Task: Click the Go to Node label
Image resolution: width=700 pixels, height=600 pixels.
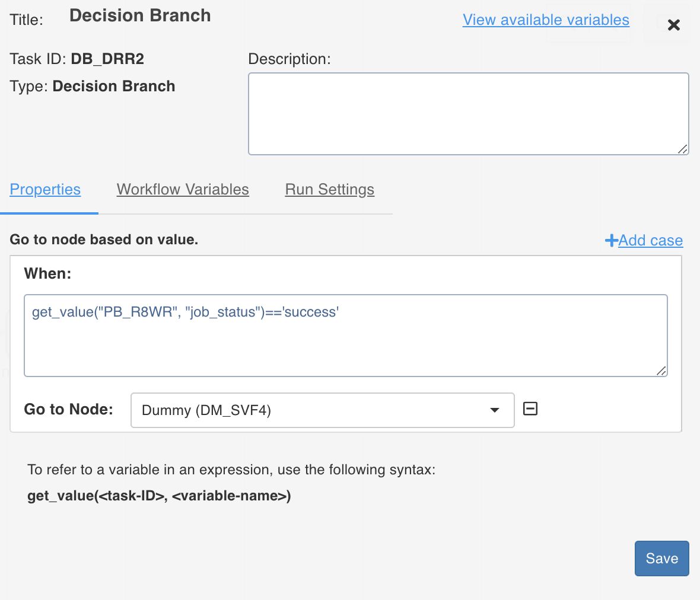Action: point(68,409)
